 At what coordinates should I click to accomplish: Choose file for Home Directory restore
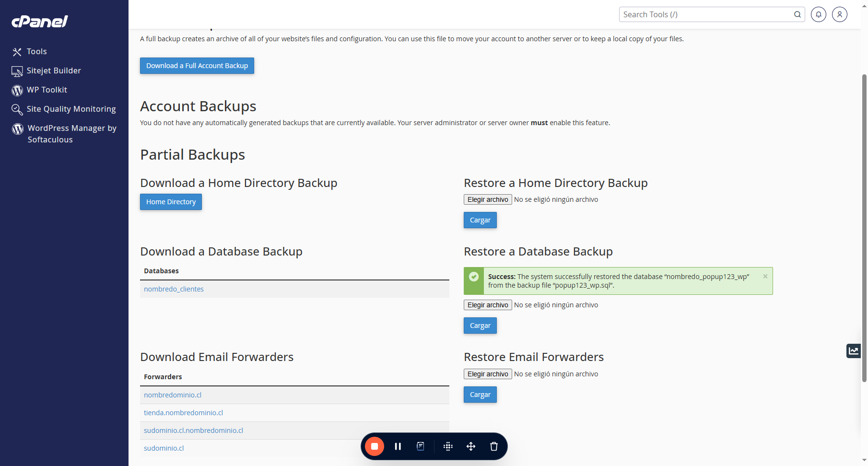coord(488,199)
